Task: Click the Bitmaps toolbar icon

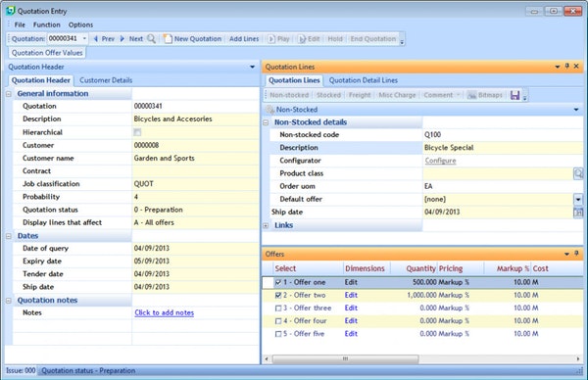Action: (x=471, y=95)
